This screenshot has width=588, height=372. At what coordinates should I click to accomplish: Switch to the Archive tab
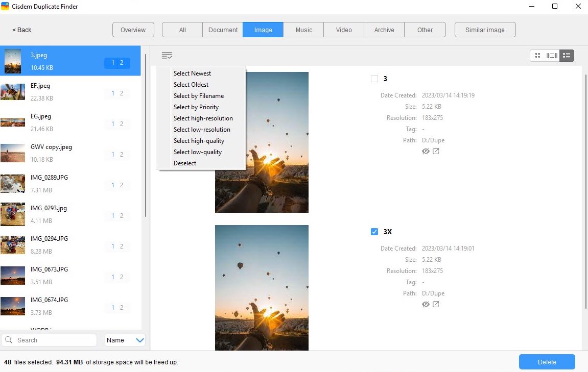384,30
